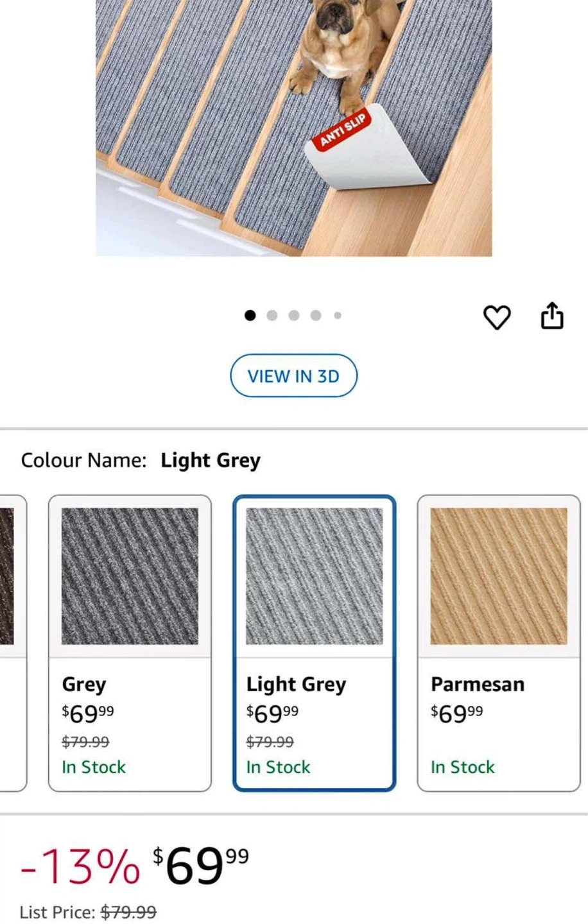Tap In Stock under Grey option
The image size is (588, 924).
(94, 767)
